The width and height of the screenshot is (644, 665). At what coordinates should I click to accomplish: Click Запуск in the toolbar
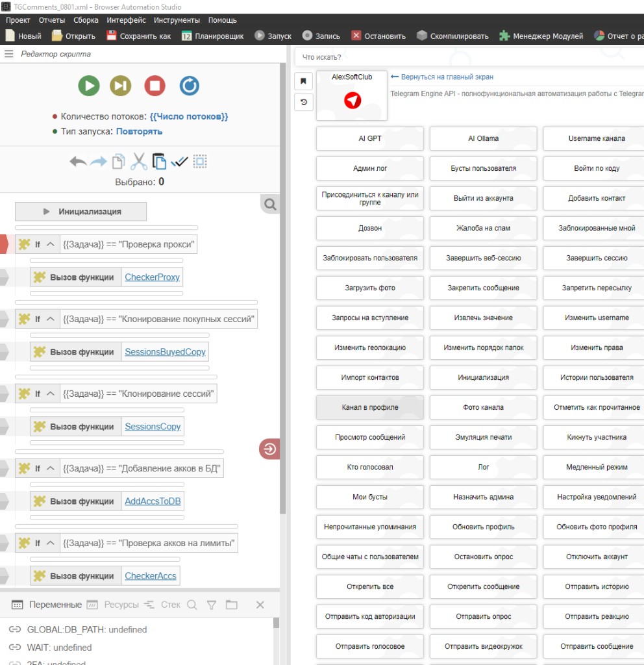point(273,36)
